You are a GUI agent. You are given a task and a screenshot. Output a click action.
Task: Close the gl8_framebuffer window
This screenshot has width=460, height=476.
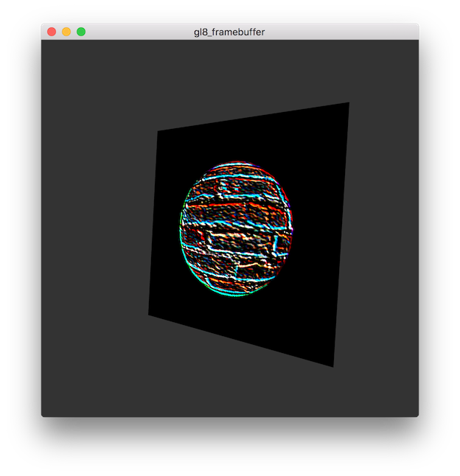52,32
